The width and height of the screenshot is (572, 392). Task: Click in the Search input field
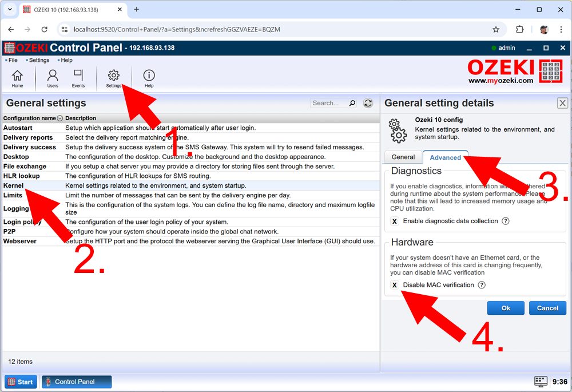tap(329, 103)
